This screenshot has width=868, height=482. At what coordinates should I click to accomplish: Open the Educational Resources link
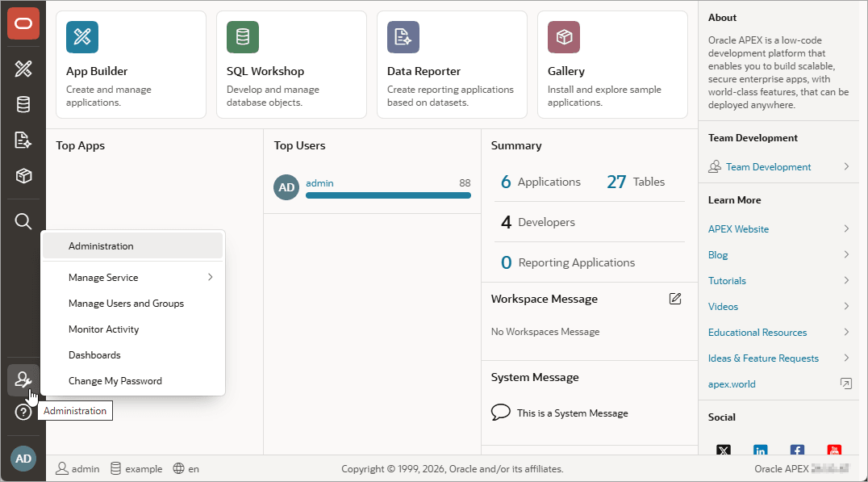tap(757, 333)
